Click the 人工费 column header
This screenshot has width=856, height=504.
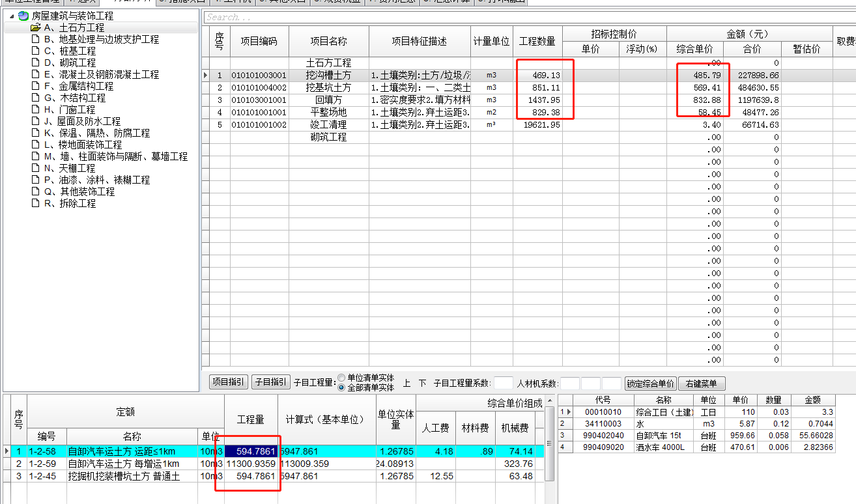click(x=436, y=428)
